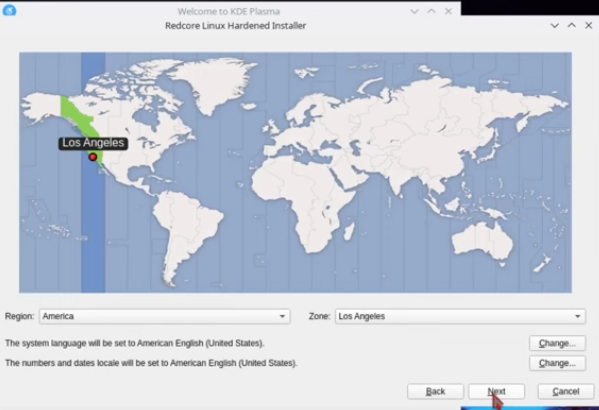
Task: Open the Region dropdown showing America
Action: point(165,316)
